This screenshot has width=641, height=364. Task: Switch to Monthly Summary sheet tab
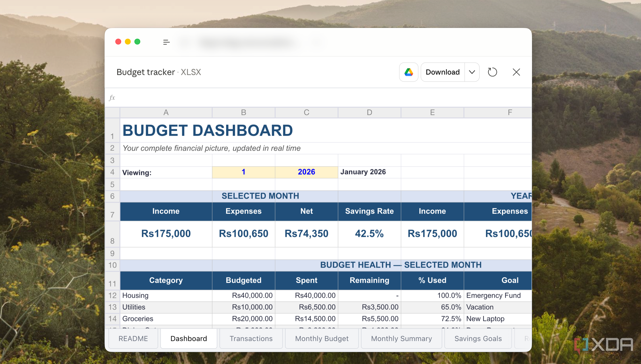pos(401,339)
